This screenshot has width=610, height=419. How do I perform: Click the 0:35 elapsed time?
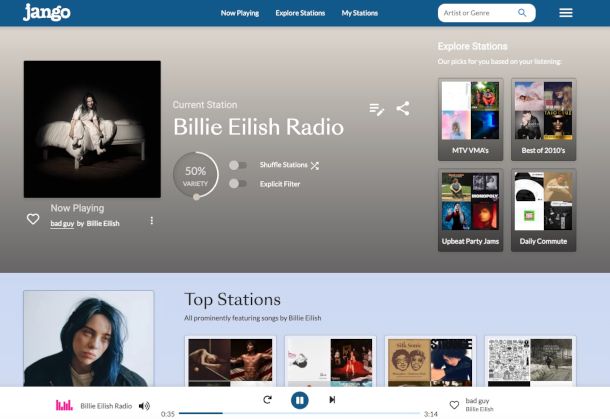[168, 414]
